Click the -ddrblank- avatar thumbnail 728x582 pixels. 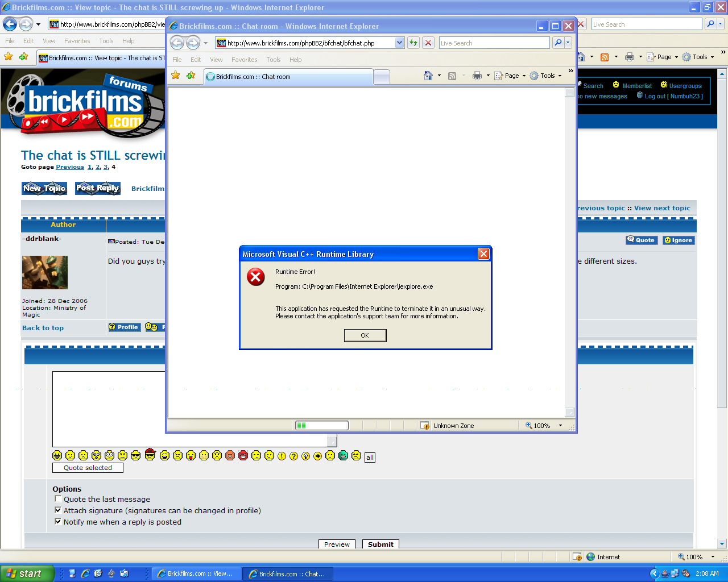tap(45, 272)
